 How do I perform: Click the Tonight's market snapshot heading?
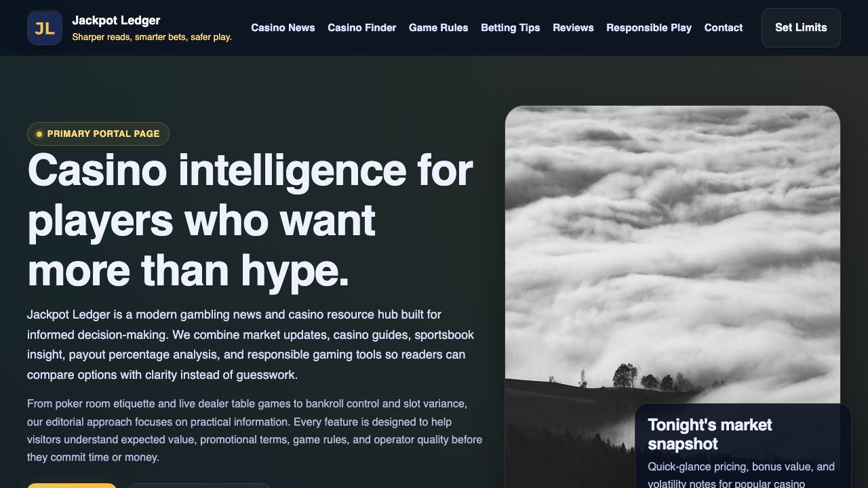[x=709, y=434]
